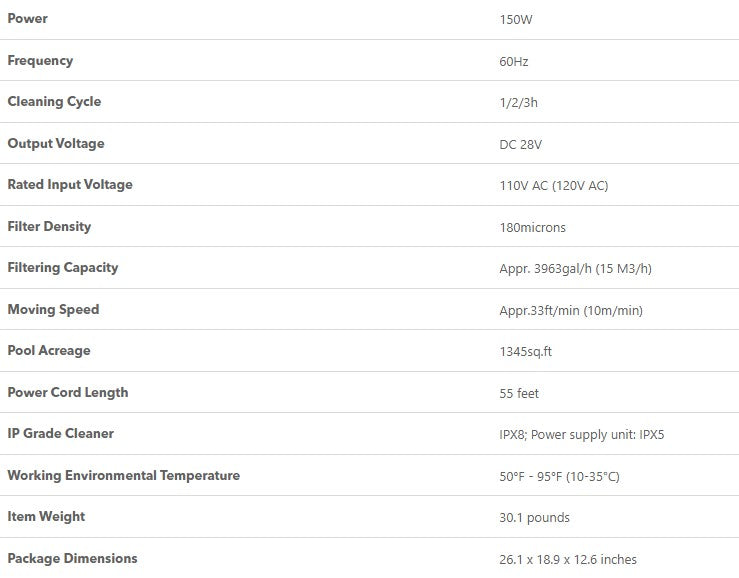Click the Working Environmental Temperature label
739x578 pixels.
coord(123,476)
